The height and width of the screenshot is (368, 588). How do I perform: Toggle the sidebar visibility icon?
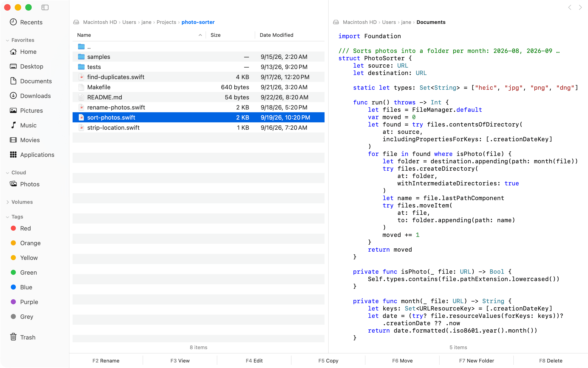tap(45, 8)
